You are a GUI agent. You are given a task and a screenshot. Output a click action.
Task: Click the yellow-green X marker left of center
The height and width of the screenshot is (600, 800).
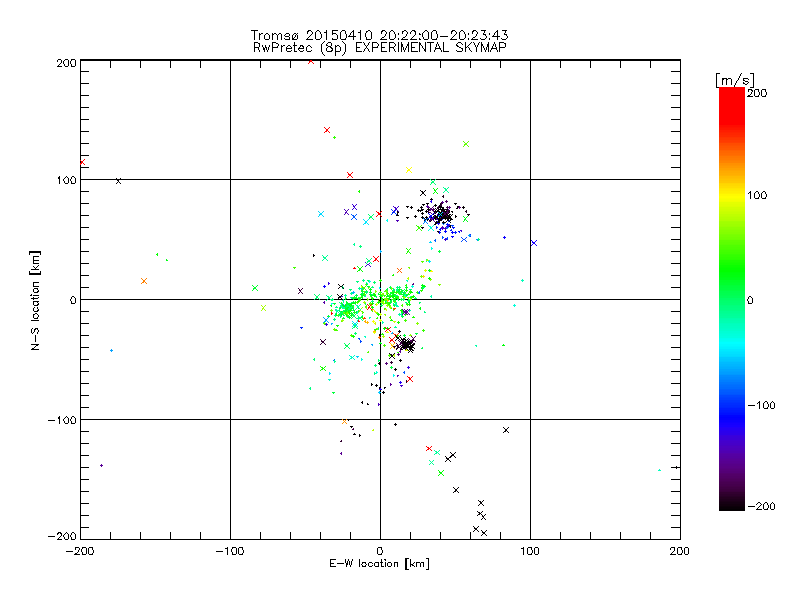(x=263, y=308)
